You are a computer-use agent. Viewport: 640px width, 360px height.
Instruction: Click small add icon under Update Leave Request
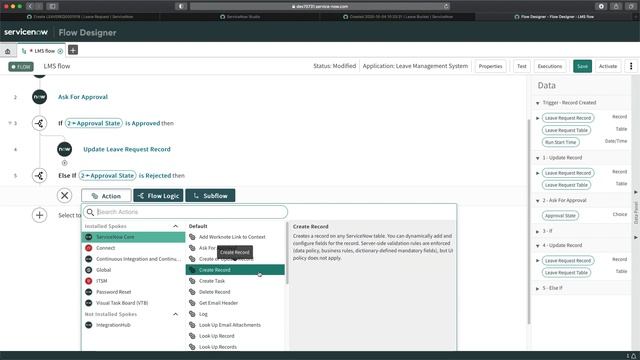tap(64, 163)
